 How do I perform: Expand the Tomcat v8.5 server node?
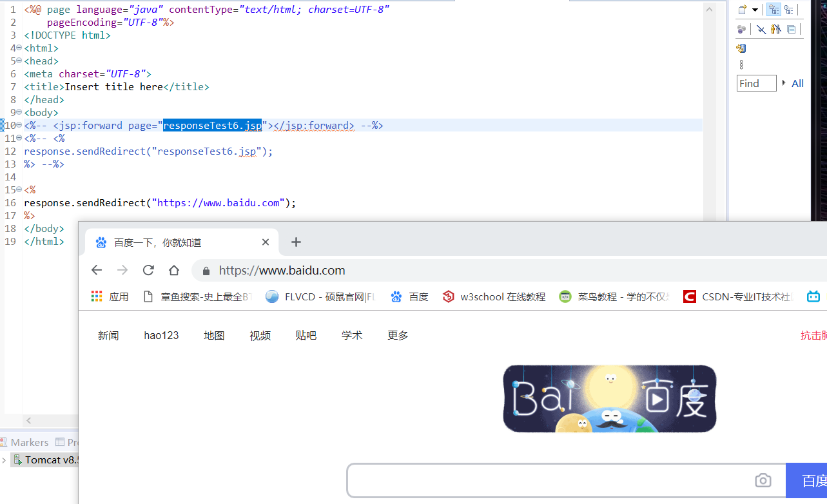[x=4, y=460]
